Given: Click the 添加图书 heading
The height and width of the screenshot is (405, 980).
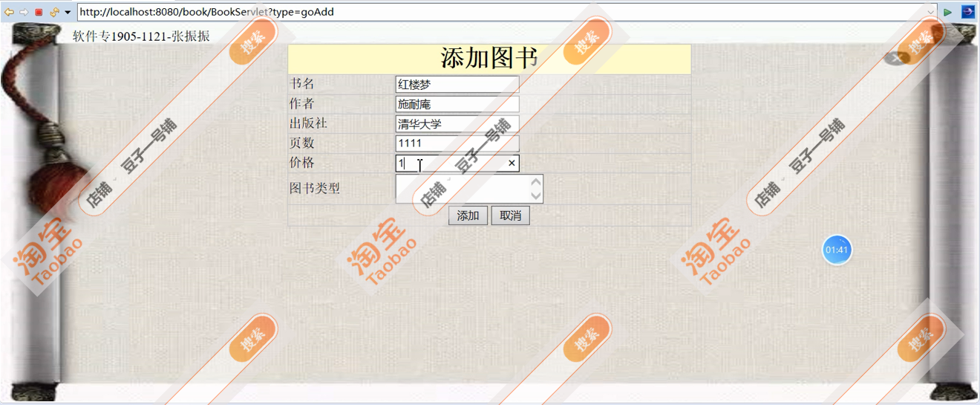Looking at the screenshot, I should (x=489, y=59).
